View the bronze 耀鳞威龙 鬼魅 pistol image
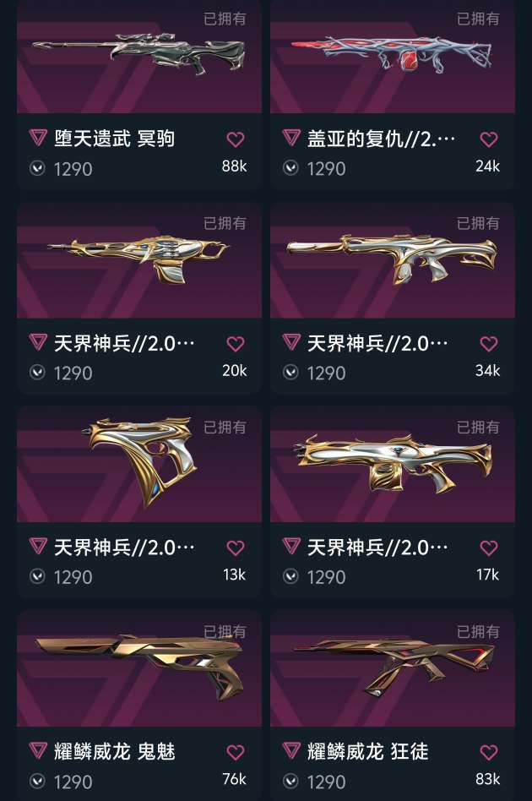This screenshot has height=801, width=532. 139,667
